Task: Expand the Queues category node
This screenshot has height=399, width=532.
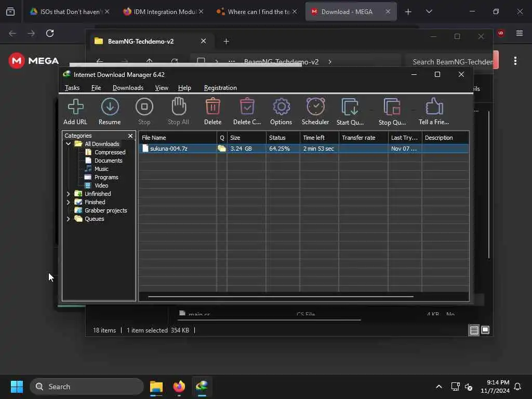Action: [x=68, y=219]
